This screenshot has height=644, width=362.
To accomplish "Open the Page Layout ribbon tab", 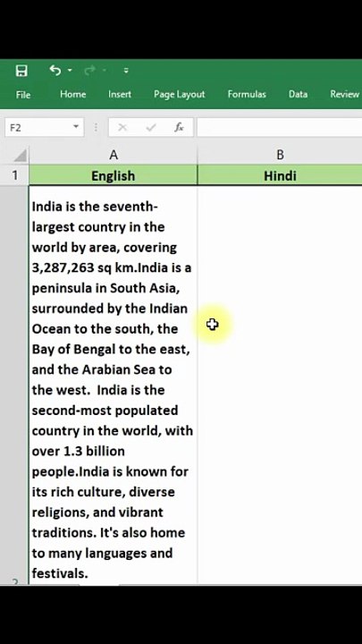I will coord(180,94).
